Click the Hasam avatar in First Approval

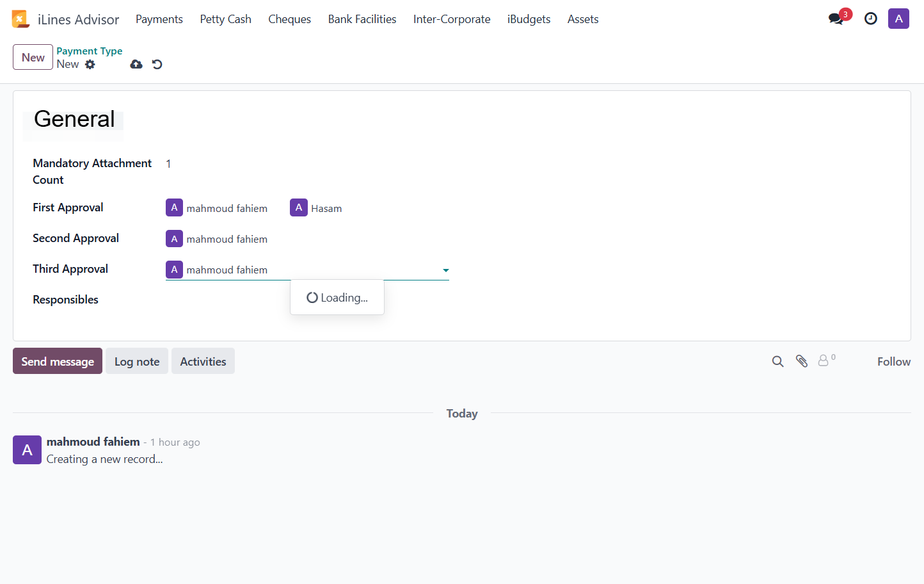(x=298, y=207)
